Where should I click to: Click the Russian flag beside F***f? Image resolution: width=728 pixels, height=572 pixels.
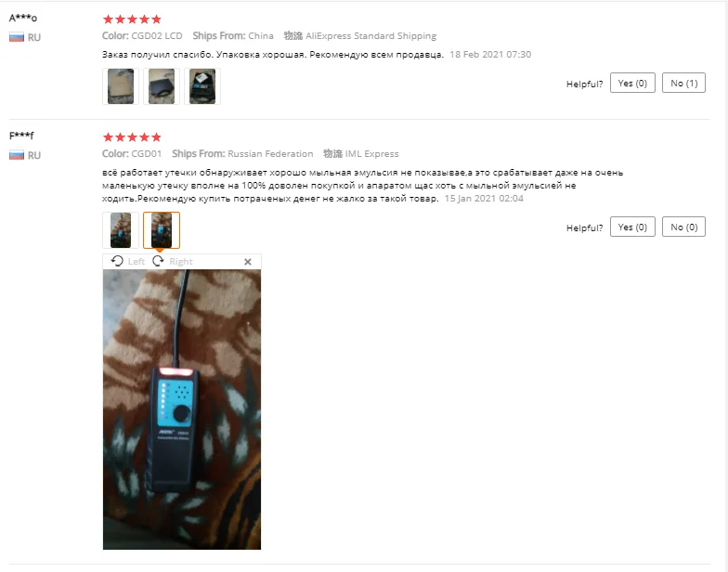click(x=17, y=155)
